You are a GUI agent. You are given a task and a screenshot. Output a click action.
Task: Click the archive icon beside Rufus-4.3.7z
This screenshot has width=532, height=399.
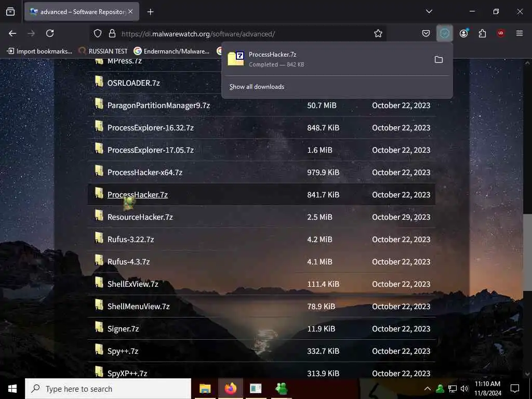[x=99, y=260]
